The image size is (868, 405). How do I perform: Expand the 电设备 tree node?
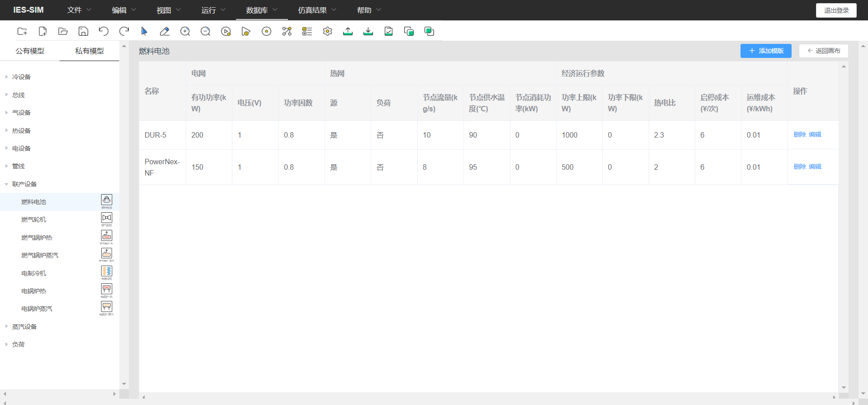[7, 148]
